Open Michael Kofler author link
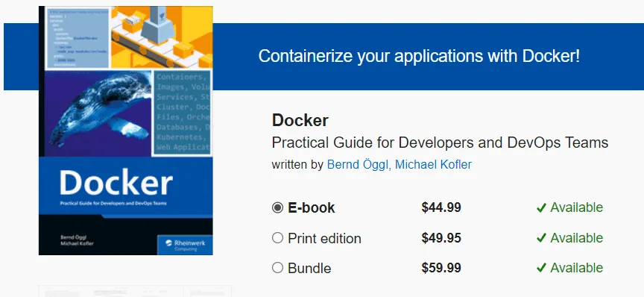Image resolution: width=644 pixels, height=297 pixels. point(433,164)
